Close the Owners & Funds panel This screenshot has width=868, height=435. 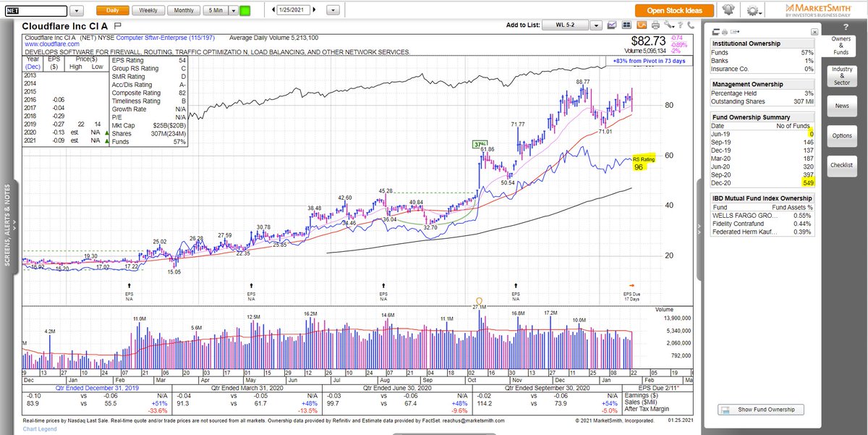pos(814,32)
